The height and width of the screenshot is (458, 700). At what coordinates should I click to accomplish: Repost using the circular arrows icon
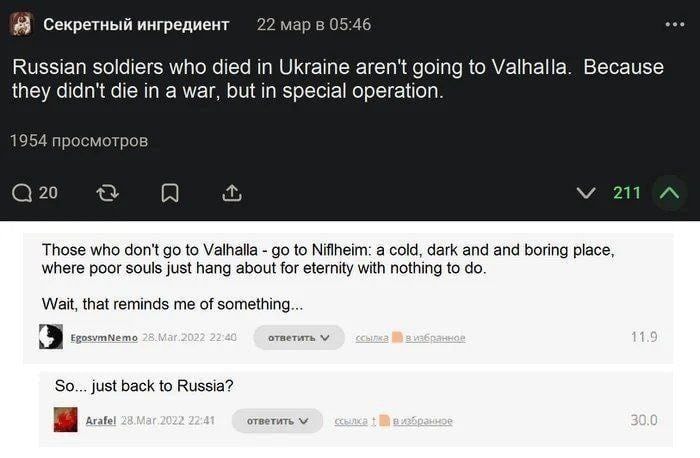(107, 192)
